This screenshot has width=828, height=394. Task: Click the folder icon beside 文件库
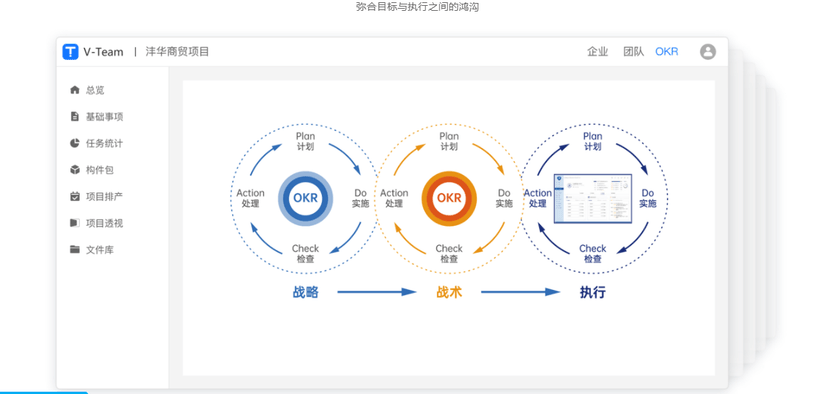(74, 249)
